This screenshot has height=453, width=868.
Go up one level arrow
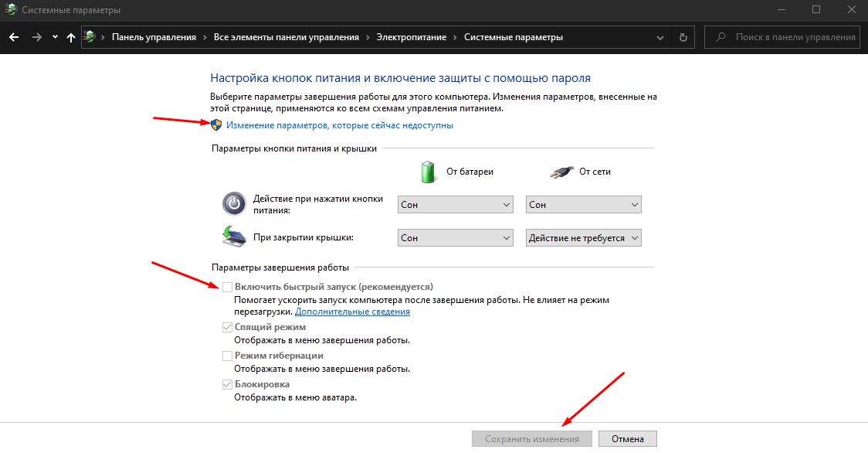click(71, 37)
